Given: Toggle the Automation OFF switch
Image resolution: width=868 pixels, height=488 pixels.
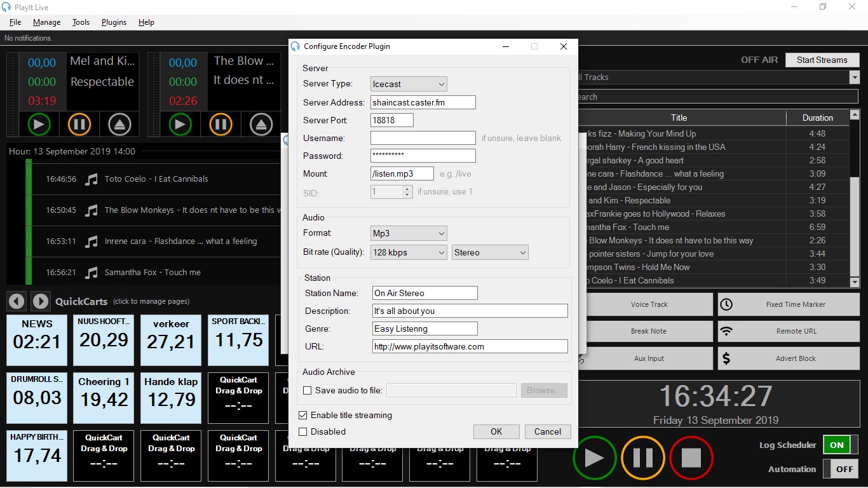Looking at the screenshot, I should tap(841, 469).
